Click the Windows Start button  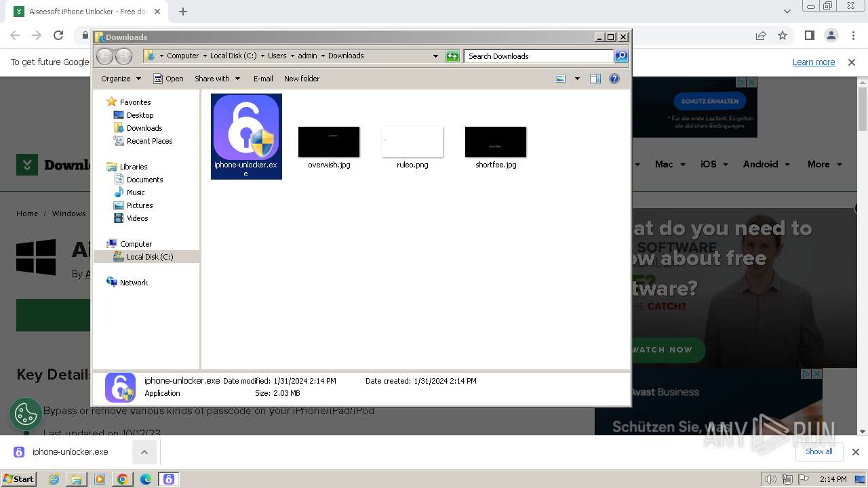coord(19,479)
